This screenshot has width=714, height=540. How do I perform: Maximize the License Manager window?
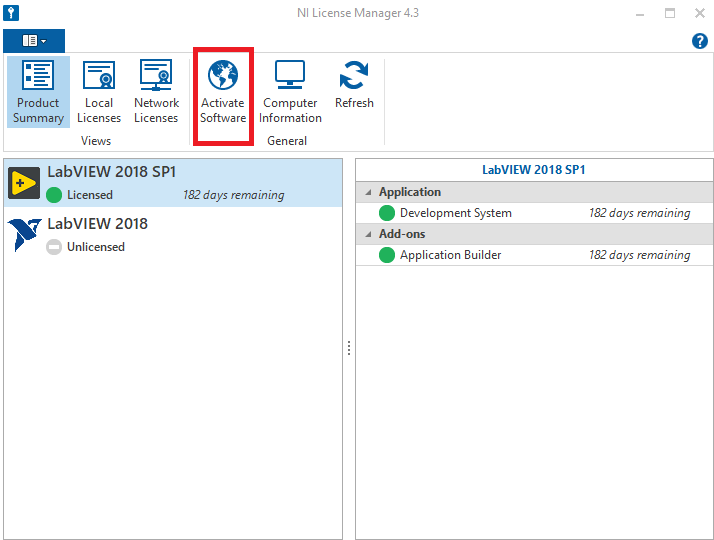pyautogui.click(x=670, y=13)
